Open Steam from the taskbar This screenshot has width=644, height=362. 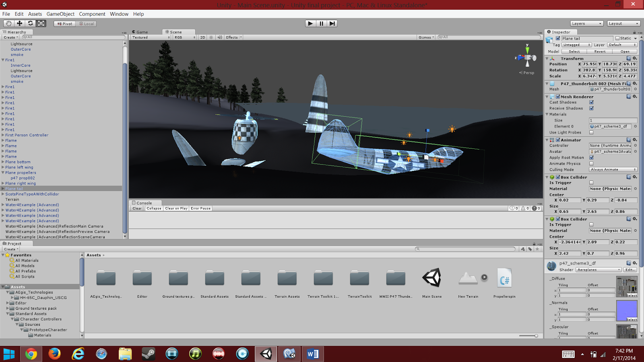pyautogui.click(x=149, y=354)
